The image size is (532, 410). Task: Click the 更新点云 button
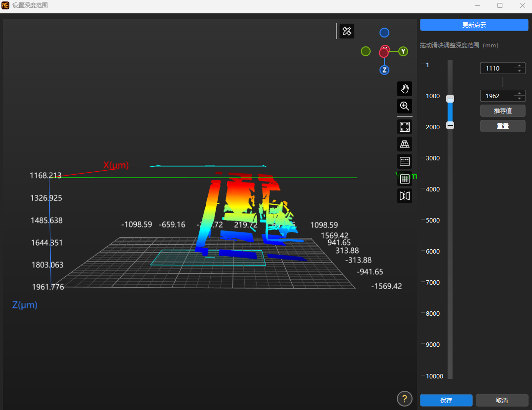click(x=474, y=25)
